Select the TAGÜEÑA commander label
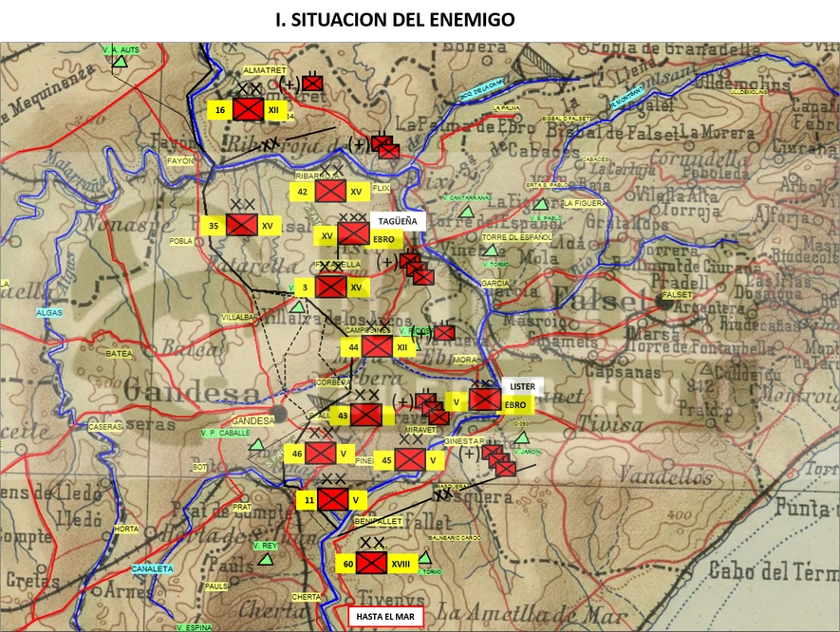840x632 pixels. coord(398,221)
